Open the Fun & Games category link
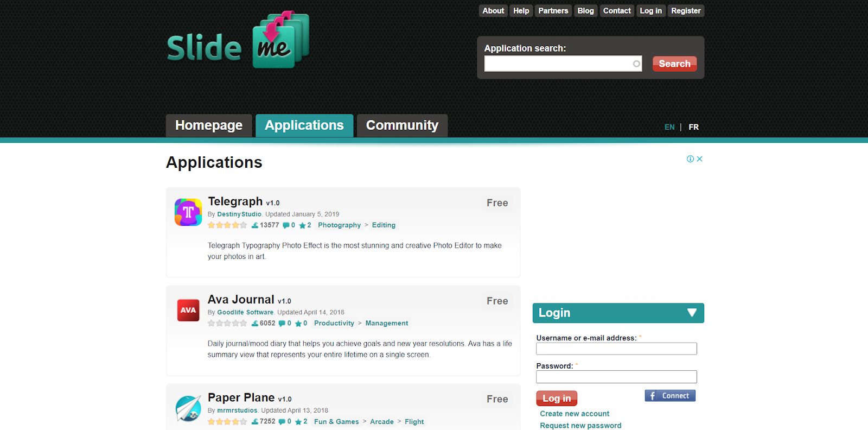Screen dimensions: 868x430 point(336,422)
